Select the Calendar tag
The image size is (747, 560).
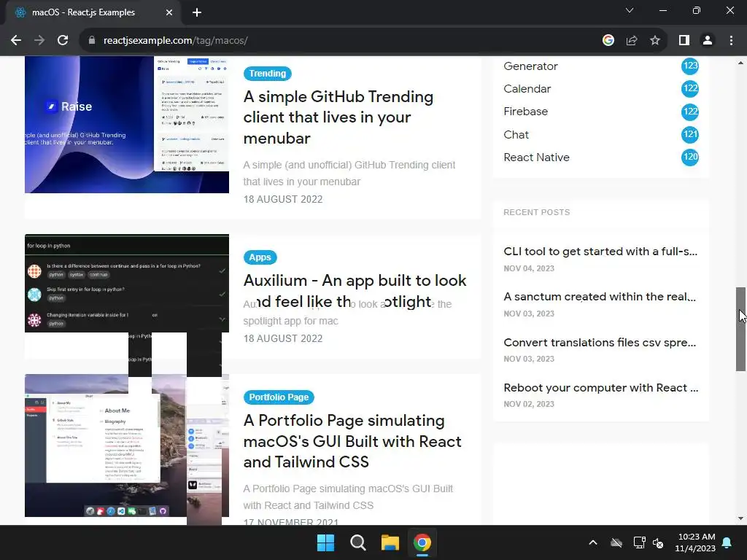pos(527,89)
